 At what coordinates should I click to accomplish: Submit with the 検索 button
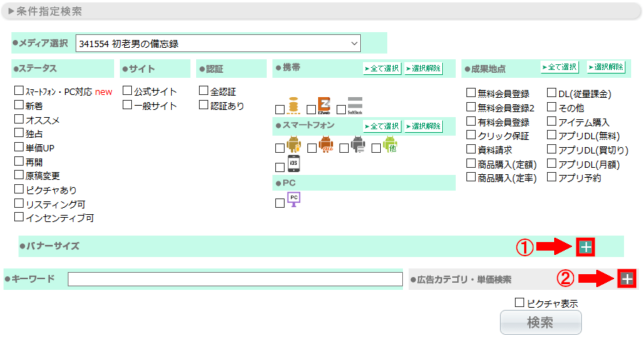click(x=541, y=323)
